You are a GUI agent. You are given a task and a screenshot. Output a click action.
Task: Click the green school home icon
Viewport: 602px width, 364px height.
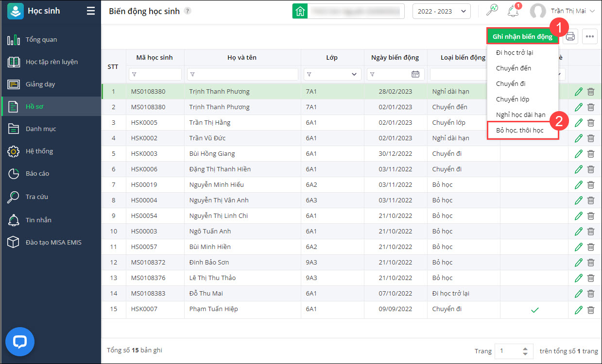300,11
